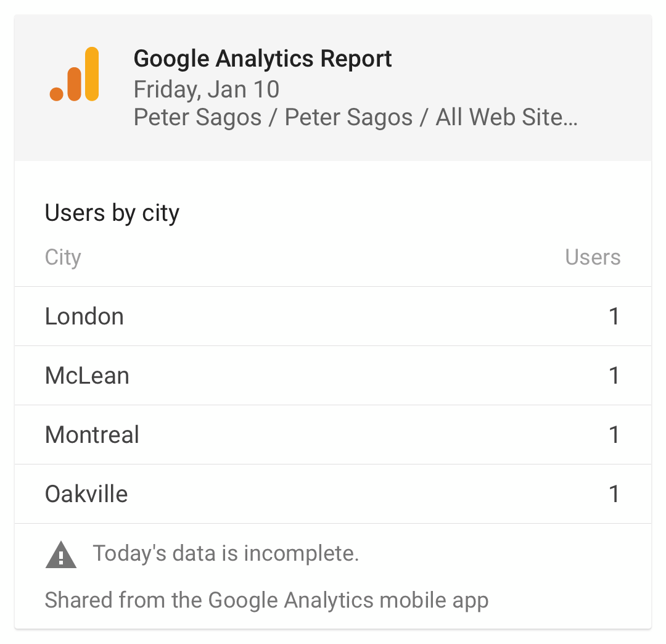This screenshot has width=666, height=644.
Task: Click the City column header
Action: click(63, 257)
